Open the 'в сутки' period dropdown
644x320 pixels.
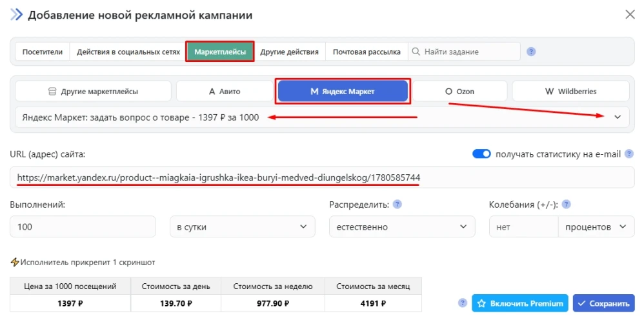(x=243, y=226)
